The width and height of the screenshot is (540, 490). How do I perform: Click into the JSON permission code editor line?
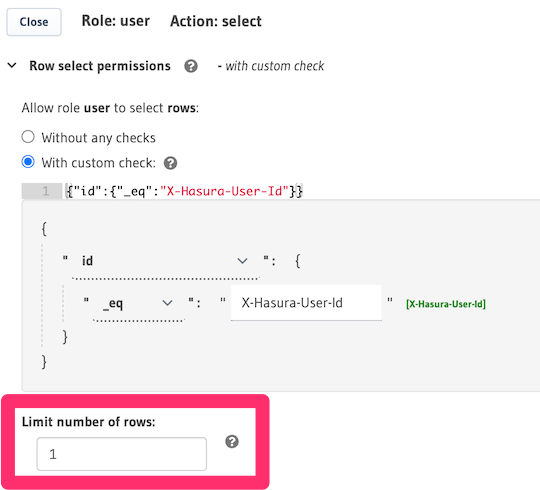tap(302, 191)
